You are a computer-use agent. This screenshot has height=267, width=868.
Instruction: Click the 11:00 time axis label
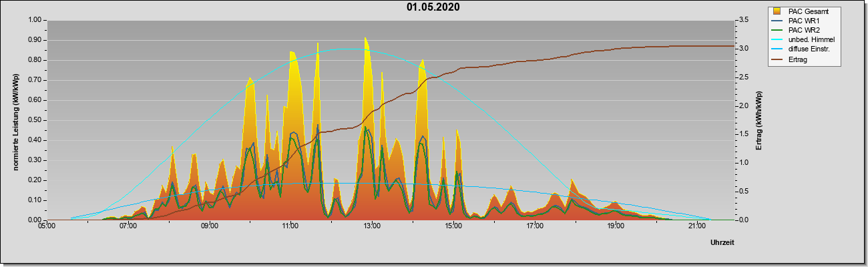click(x=290, y=227)
